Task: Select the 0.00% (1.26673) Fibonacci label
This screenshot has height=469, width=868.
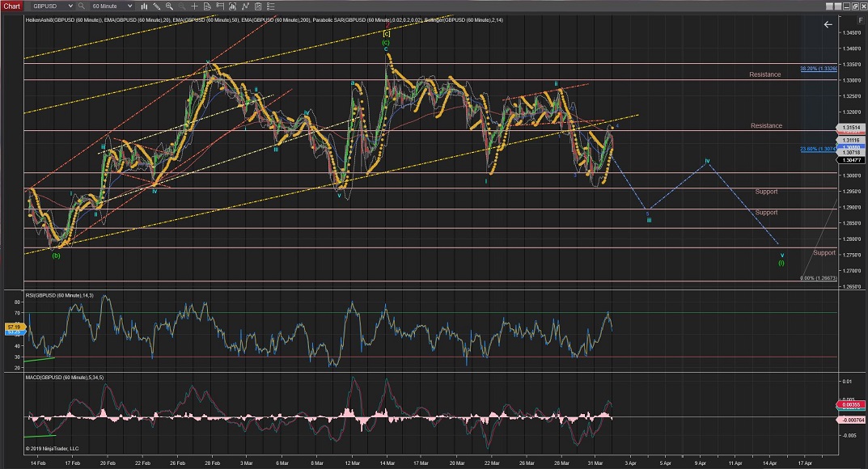Action: [x=818, y=278]
